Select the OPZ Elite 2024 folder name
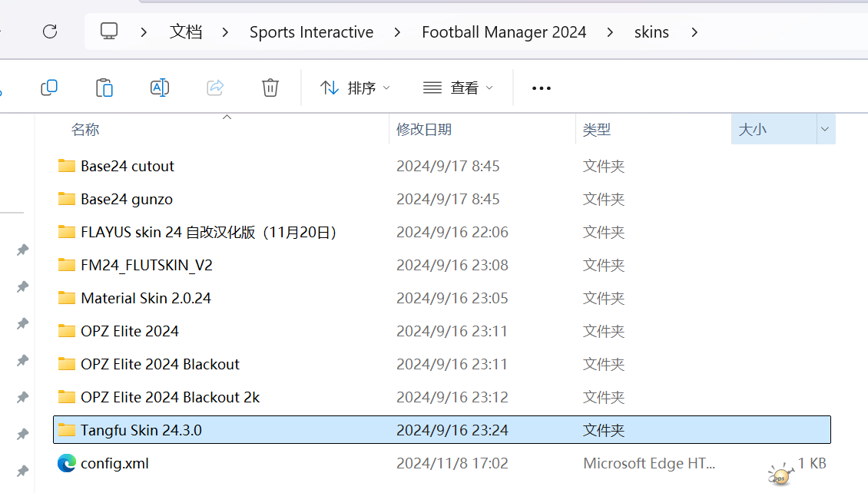This screenshot has width=868, height=493. (x=130, y=332)
